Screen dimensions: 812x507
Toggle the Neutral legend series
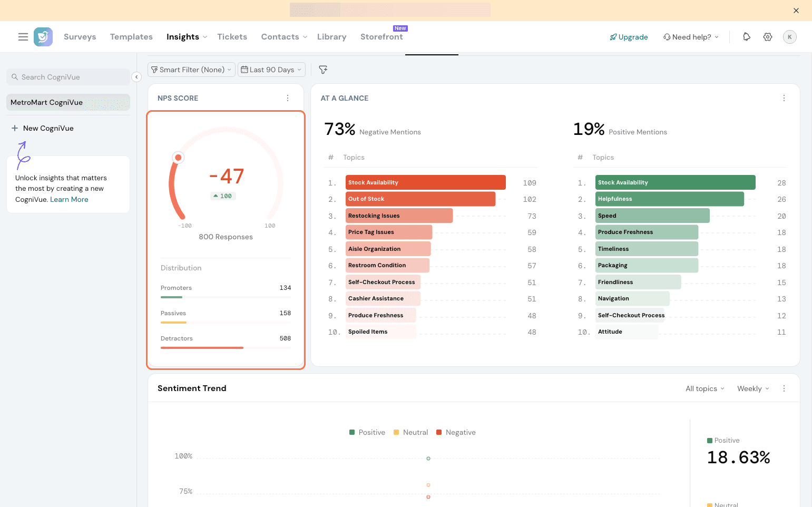(x=411, y=432)
